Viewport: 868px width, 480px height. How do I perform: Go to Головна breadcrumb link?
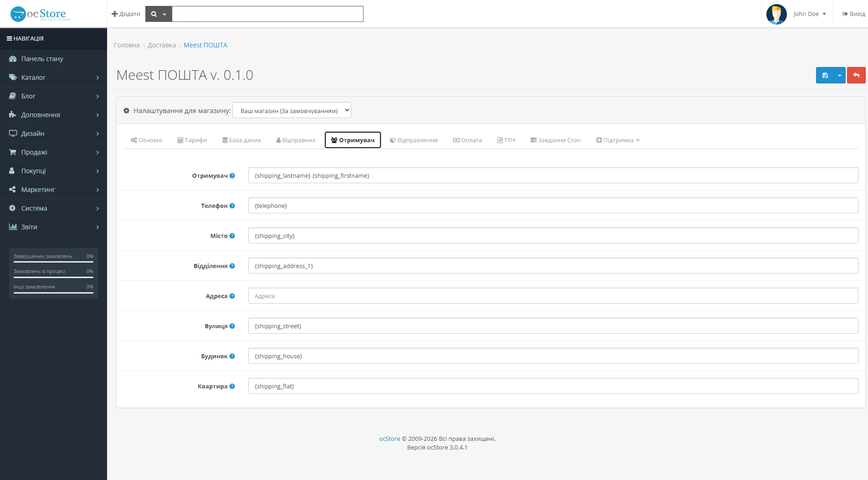(x=127, y=45)
